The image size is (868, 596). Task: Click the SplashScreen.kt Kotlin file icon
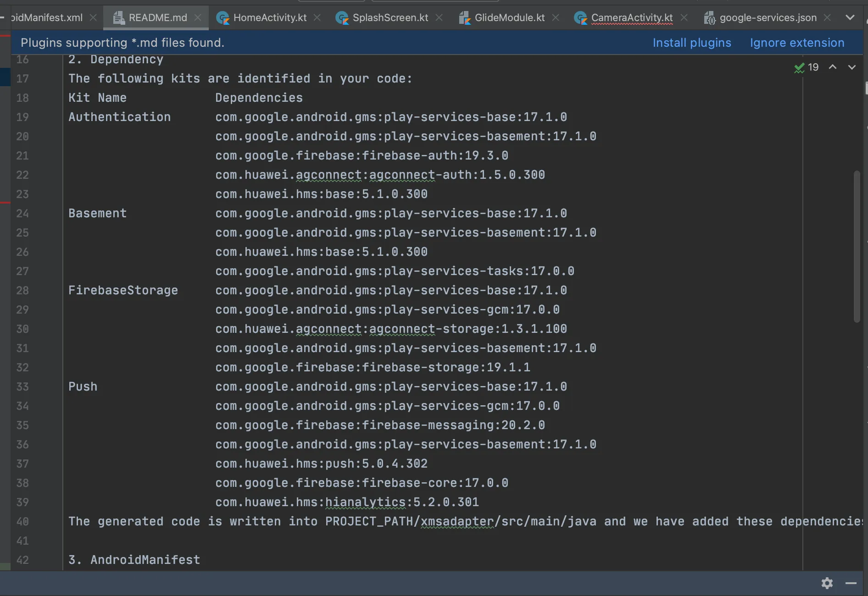pos(342,18)
